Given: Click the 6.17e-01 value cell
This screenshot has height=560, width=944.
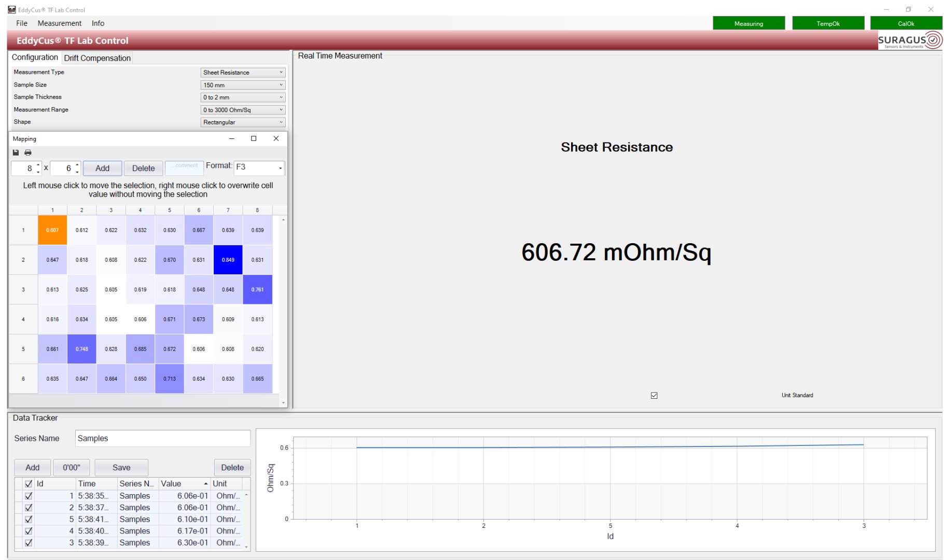Looking at the screenshot, I should pos(184,531).
